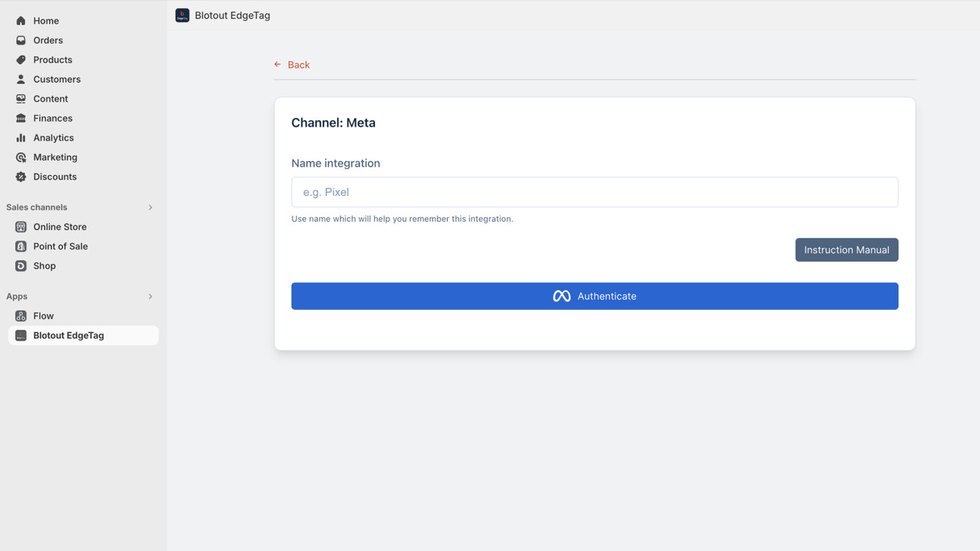Click the Analytics bar-chart icon
The image size is (980, 551).
(x=21, y=138)
